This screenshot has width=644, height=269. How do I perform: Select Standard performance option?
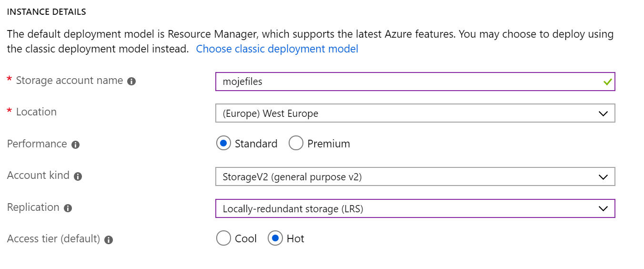(x=223, y=143)
